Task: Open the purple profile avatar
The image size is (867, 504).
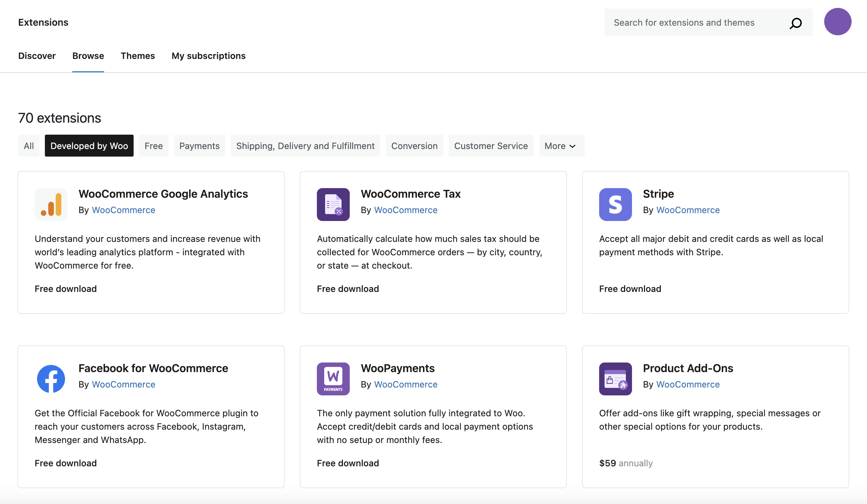Action: 838,21
